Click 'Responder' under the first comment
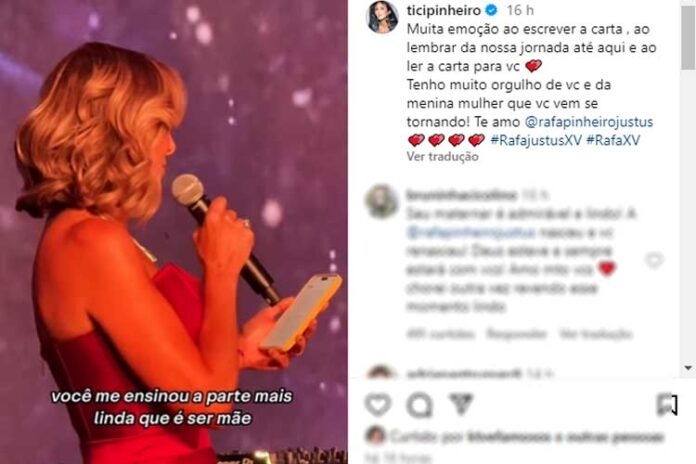696x464 pixels. [517, 333]
